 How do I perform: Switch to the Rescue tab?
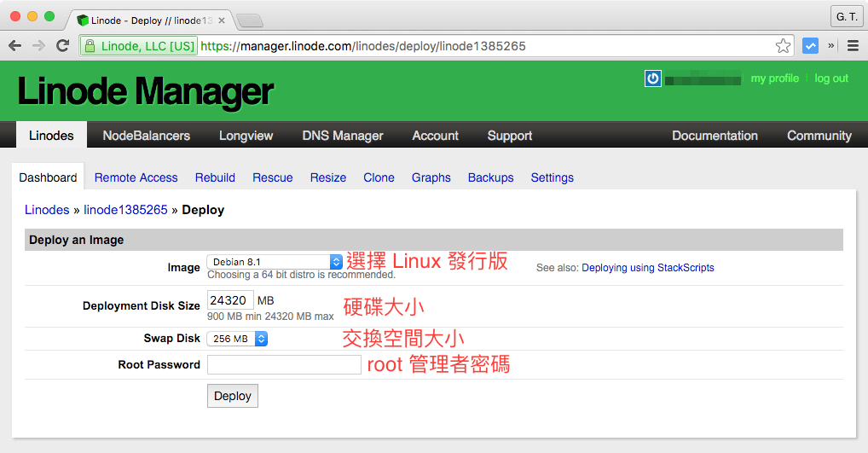(x=272, y=177)
